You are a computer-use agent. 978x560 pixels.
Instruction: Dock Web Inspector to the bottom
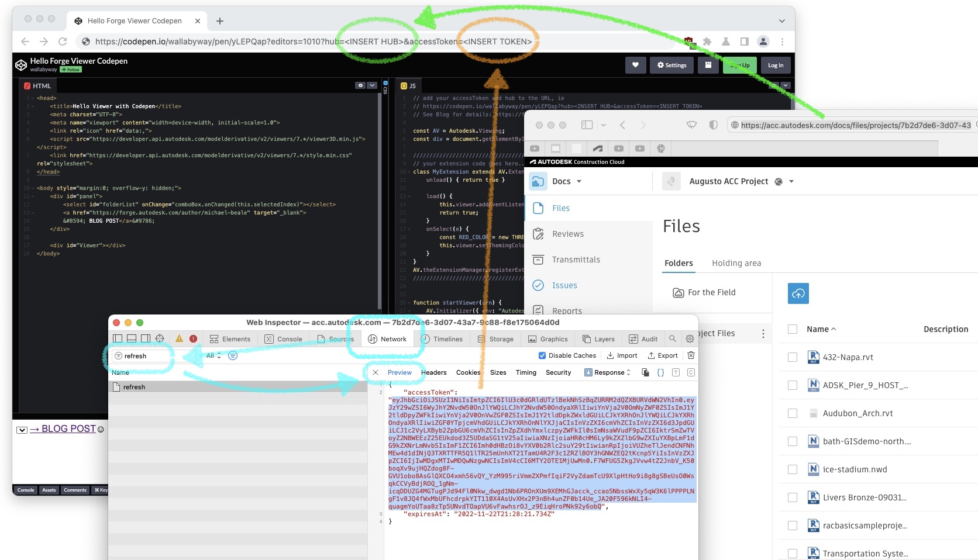pos(132,338)
